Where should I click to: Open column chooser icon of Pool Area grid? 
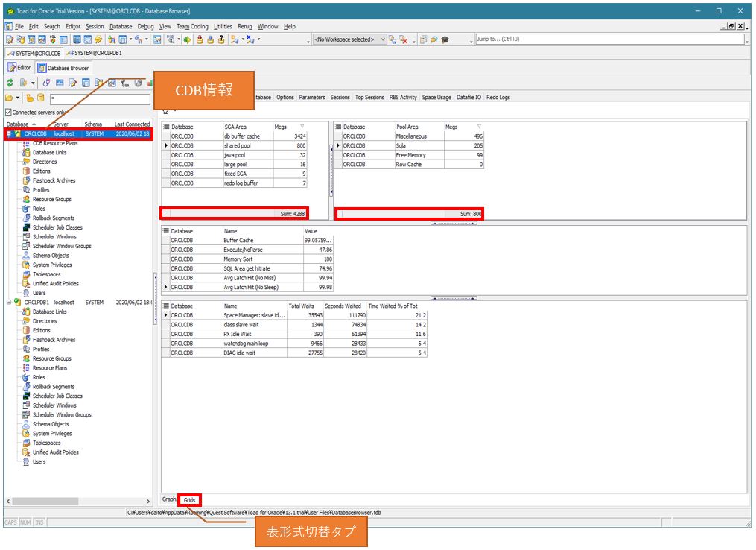point(338,127)
